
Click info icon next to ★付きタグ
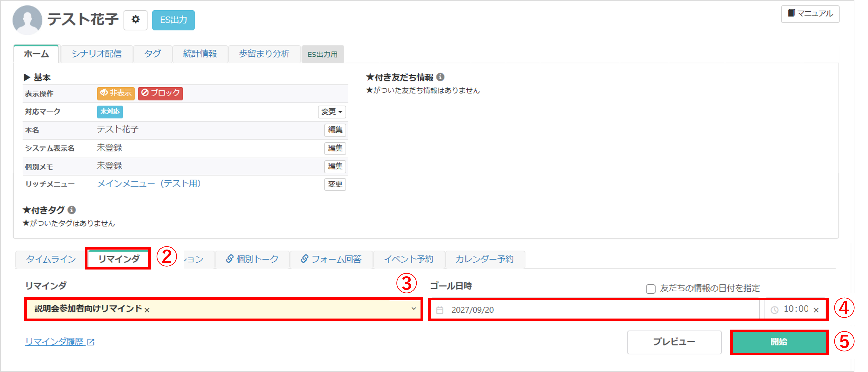[x=71, y=210]
